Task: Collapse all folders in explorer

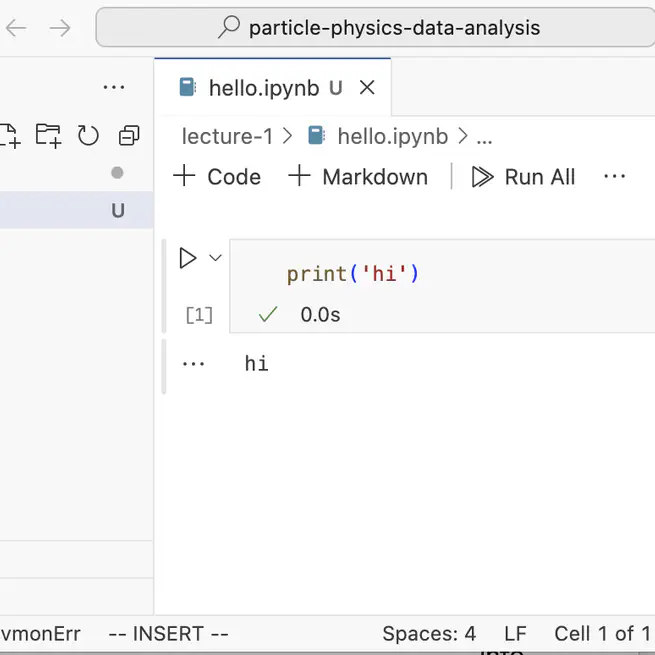Action: pos(129,136)
